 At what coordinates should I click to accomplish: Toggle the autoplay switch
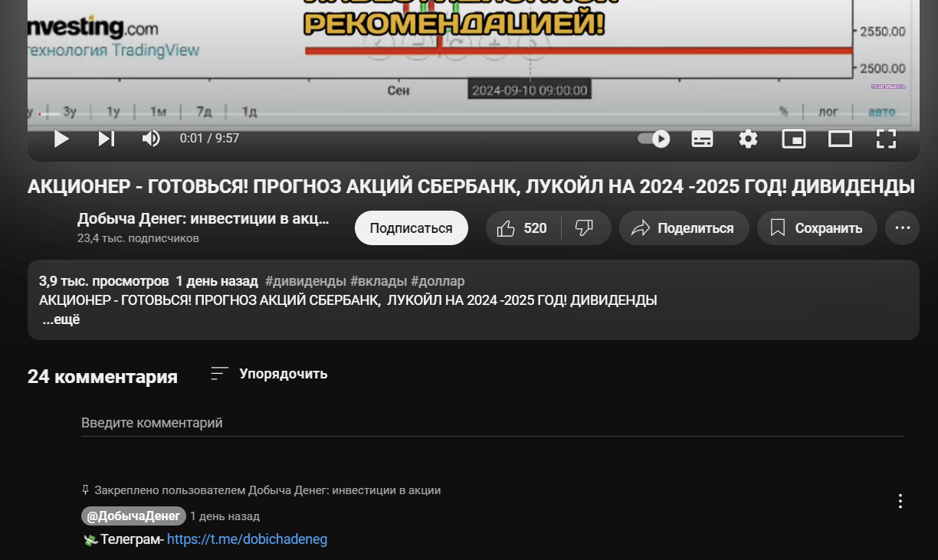pyautogui.click(x=654, y=139)
